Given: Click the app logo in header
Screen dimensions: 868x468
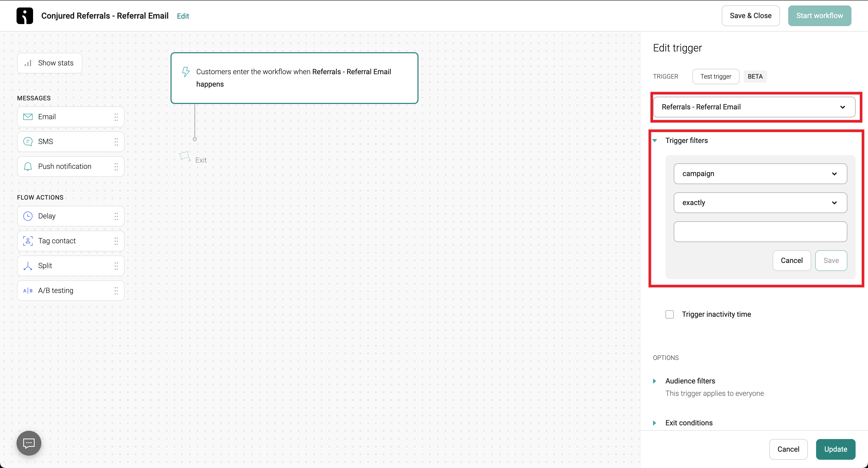Looking at the screenshot, I should pos(25,16).
